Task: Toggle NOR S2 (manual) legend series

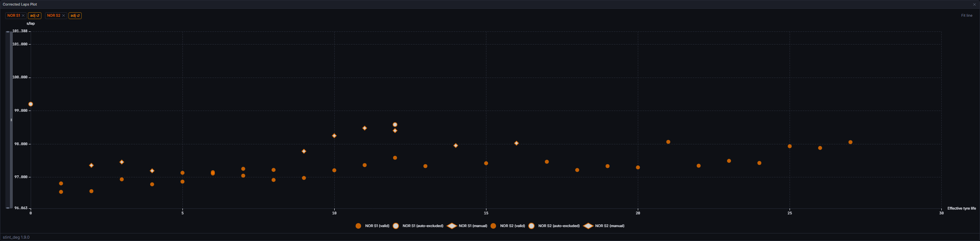Action: tap(604, 226)
